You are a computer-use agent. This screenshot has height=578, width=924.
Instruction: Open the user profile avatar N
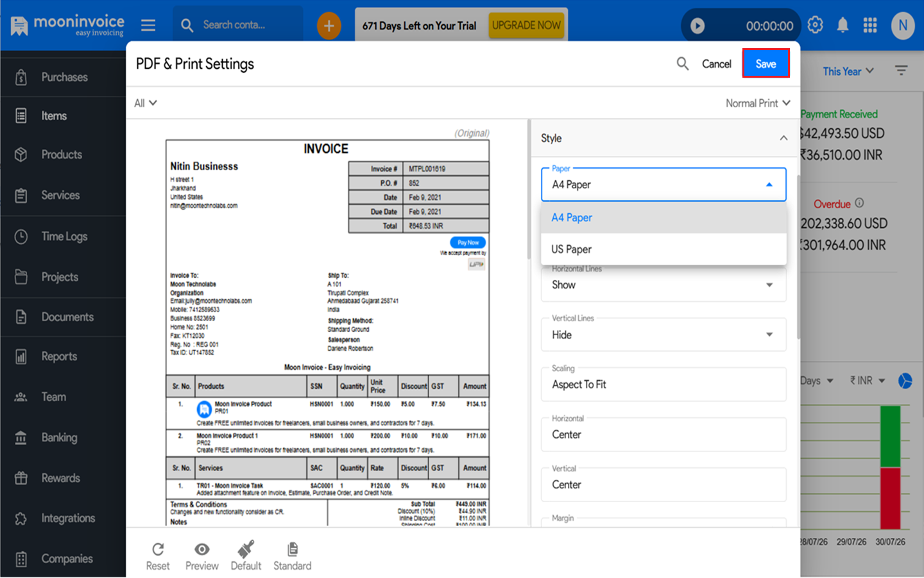[903, 26]
